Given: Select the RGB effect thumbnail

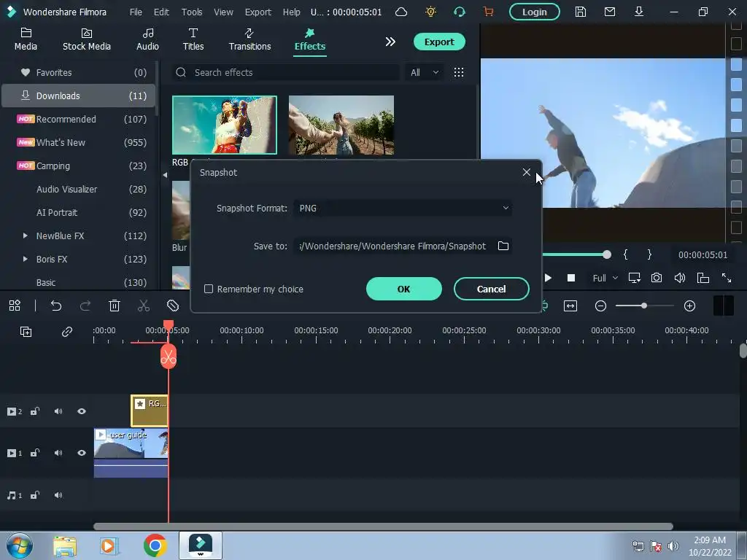Looking at the screenshot, I should tap(225, 125).
